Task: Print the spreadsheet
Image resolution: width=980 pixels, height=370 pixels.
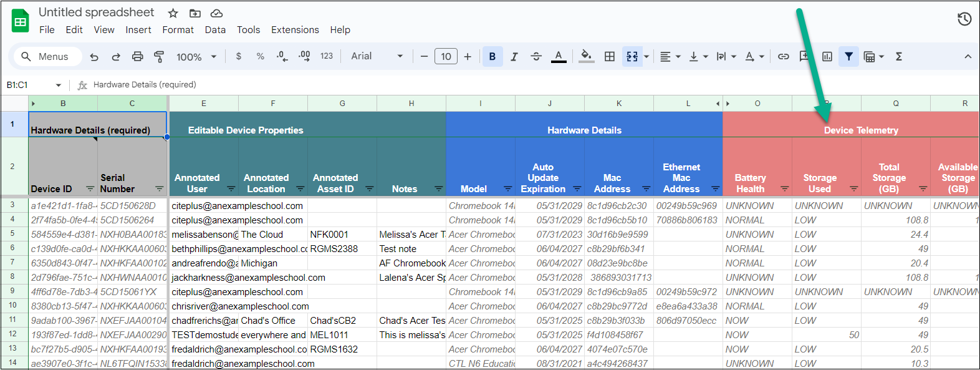Action: (138, 57)
